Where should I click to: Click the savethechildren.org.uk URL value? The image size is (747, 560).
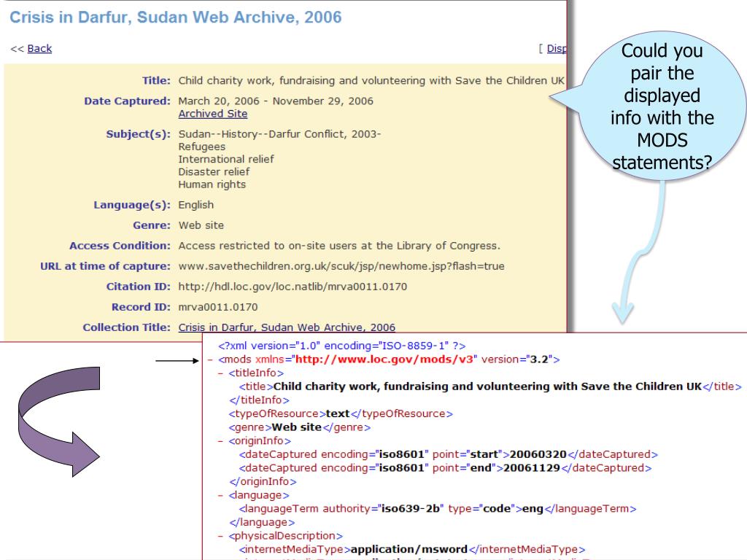click(x=341, y=266)
